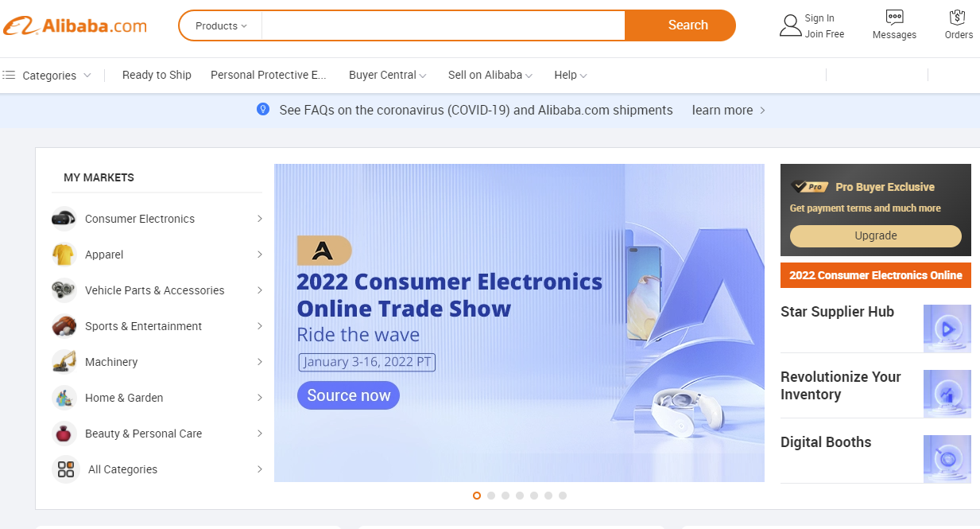Click the COVID-19 FAQ info icon
Screen dimensions: 980x529
(x=263, y=110)
